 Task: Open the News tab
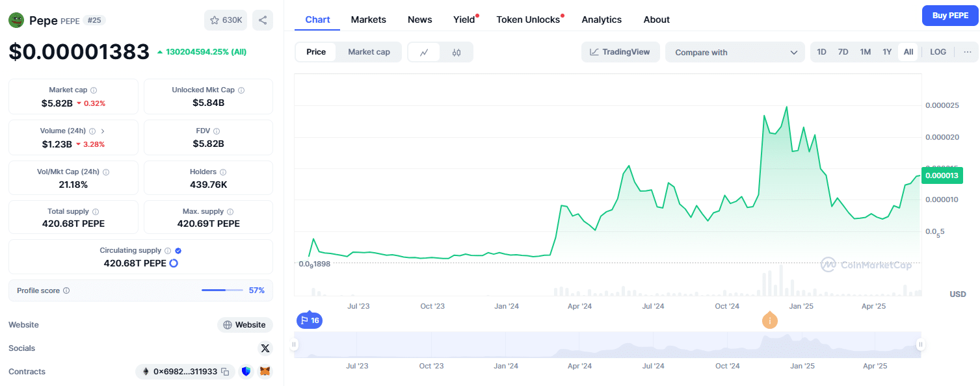point(420,19)
